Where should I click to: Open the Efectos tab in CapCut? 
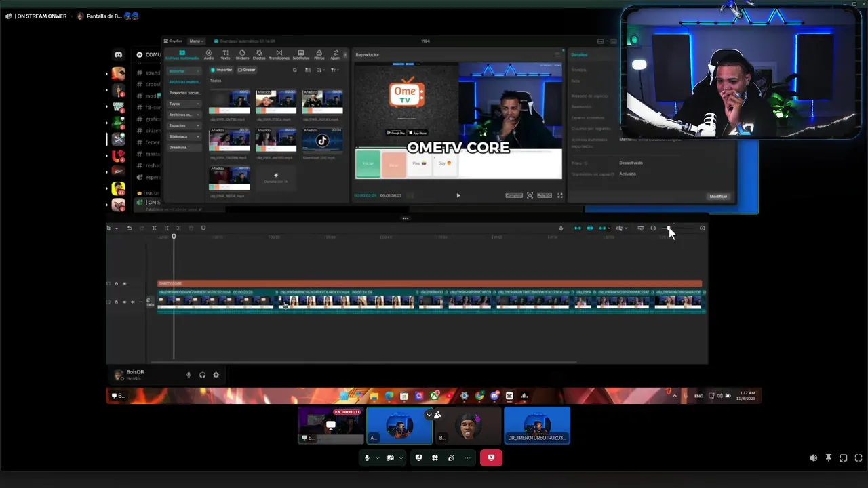click(259, 54)
